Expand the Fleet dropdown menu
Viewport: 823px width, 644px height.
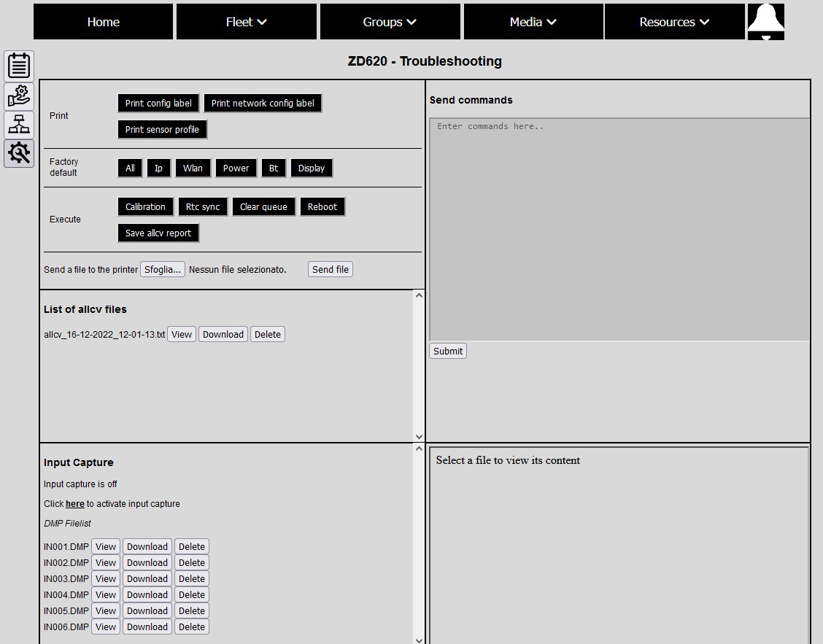(246, 22)
